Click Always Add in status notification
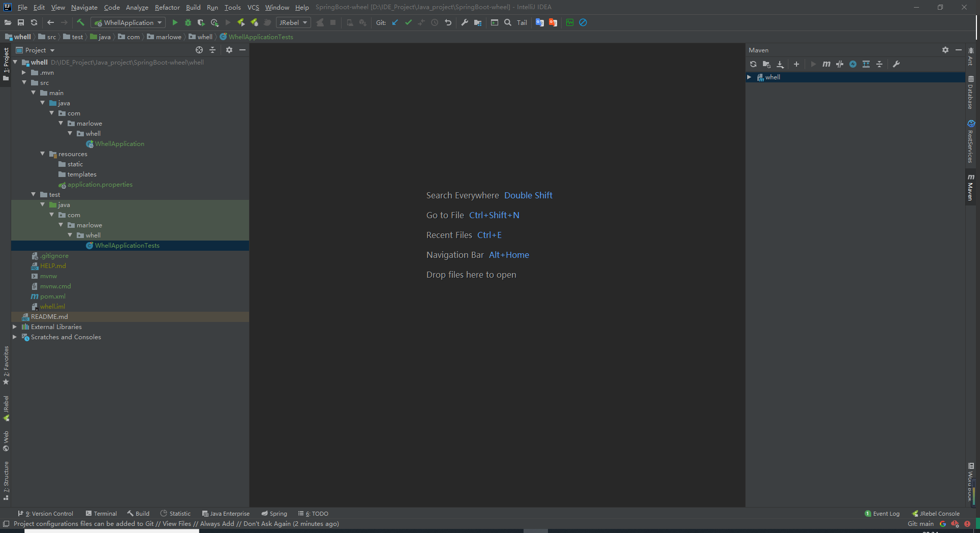Screen dimensions: 980x533 pos(217,524)
